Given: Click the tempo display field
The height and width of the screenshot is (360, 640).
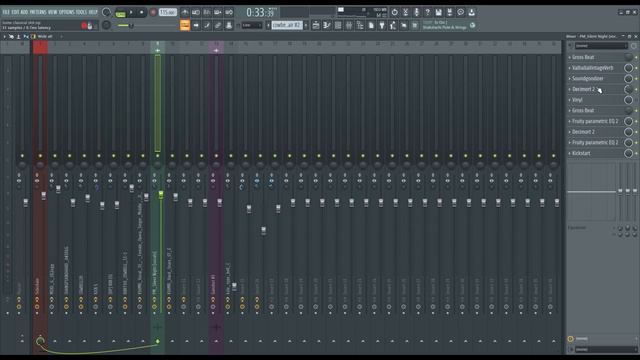Looking at the screenshot, I should click(x=167, y=13).
